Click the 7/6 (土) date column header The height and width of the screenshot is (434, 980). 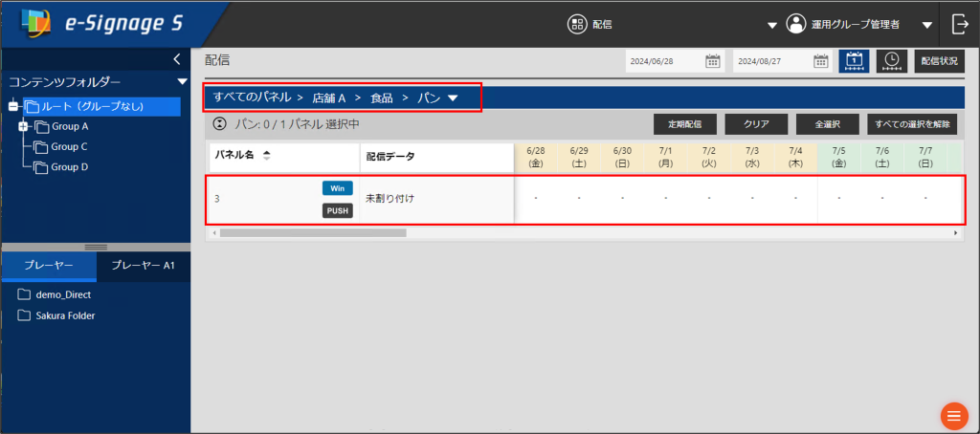[x=881, y=158]
